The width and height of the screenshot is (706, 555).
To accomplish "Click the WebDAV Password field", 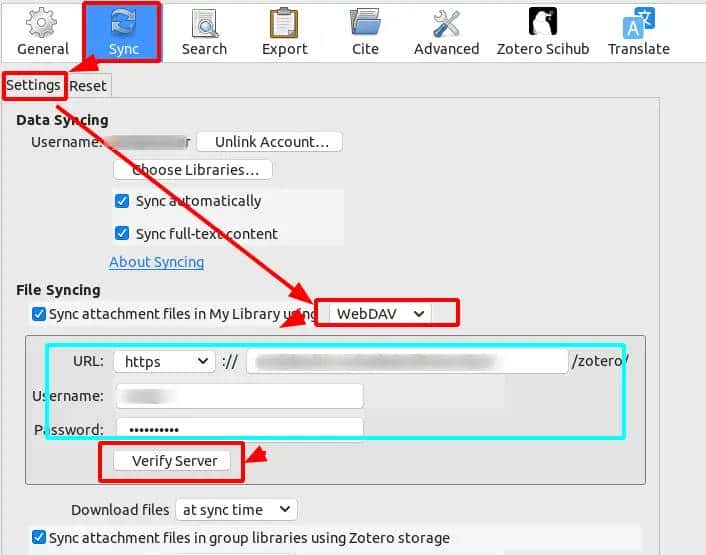I will pos(239,429).
